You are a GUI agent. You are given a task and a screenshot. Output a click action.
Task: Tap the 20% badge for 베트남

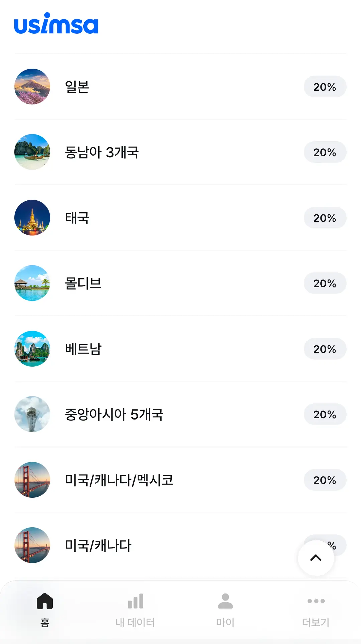[x=325, y=349]
